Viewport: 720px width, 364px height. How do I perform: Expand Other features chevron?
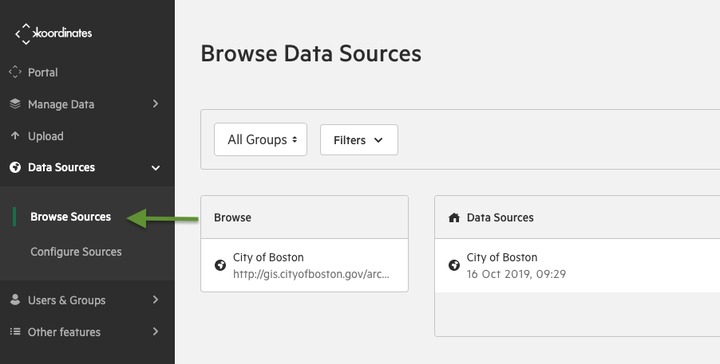156,331
